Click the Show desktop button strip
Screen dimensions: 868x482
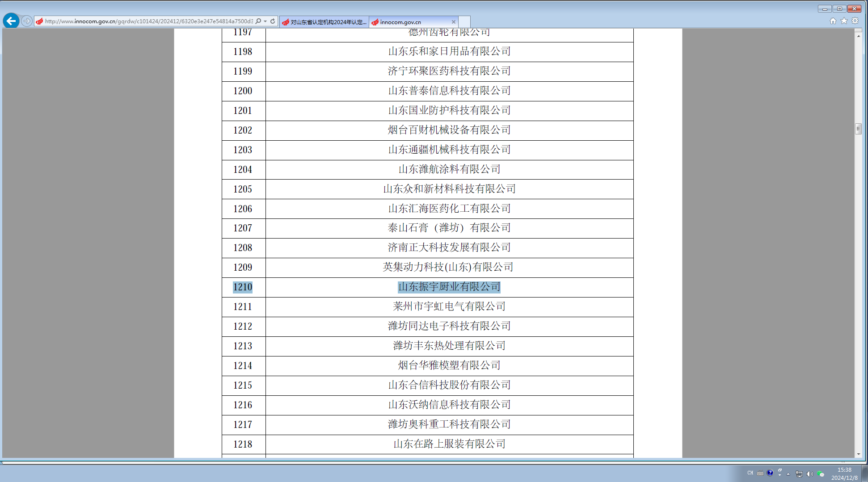point(865,474)
